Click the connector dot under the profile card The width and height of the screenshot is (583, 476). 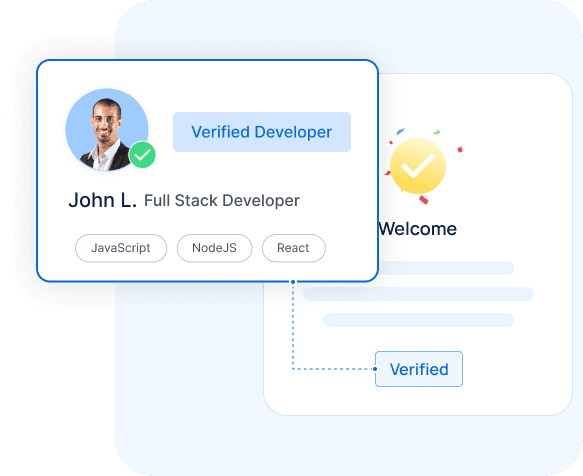tap(293, 282)
